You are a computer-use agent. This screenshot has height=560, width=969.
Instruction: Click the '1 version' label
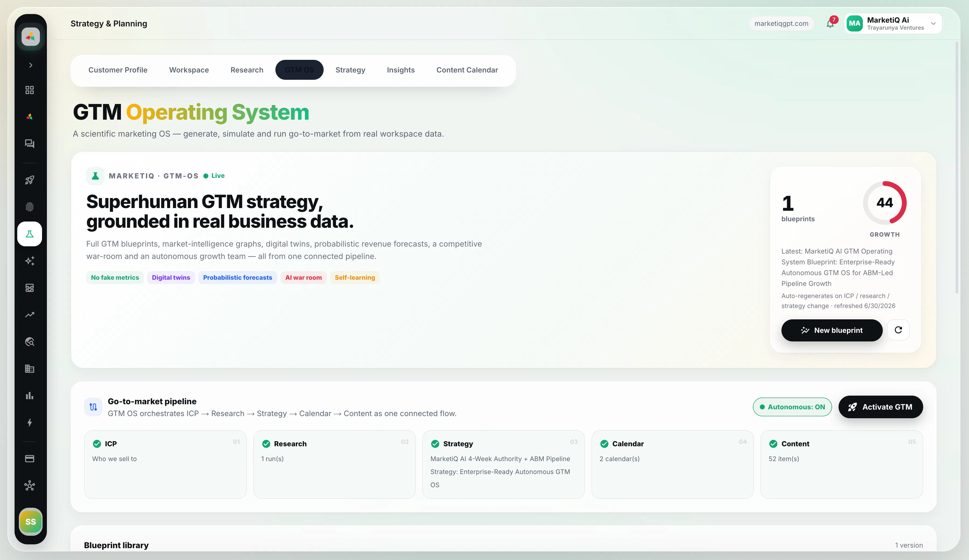pos(909,545)
